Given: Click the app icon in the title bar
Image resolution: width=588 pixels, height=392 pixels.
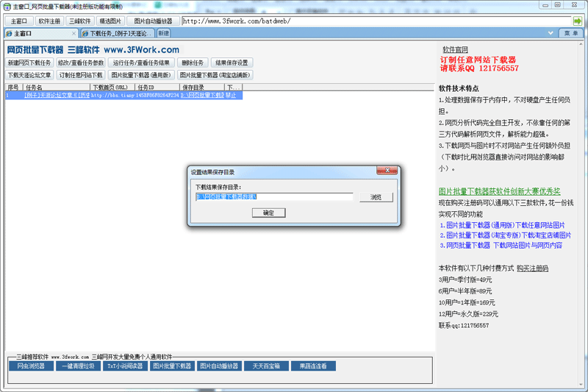Looking at the screenshot, I should click(x=7, y=7).
